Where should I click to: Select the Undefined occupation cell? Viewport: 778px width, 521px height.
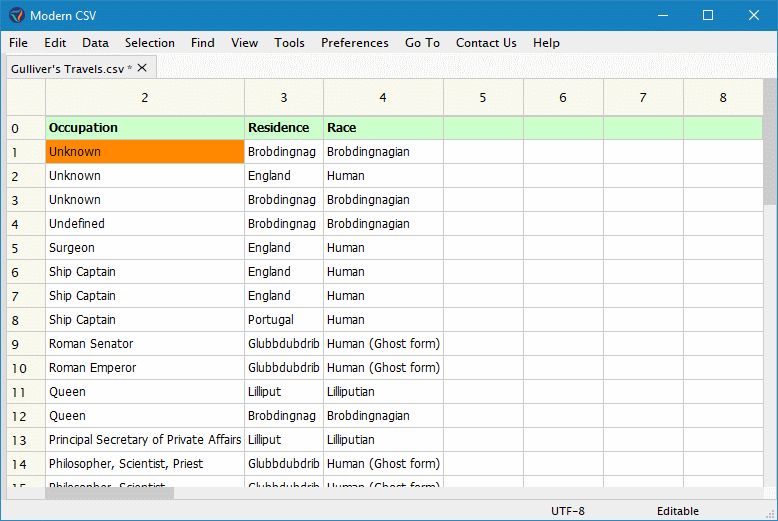(x=145, y=224)
